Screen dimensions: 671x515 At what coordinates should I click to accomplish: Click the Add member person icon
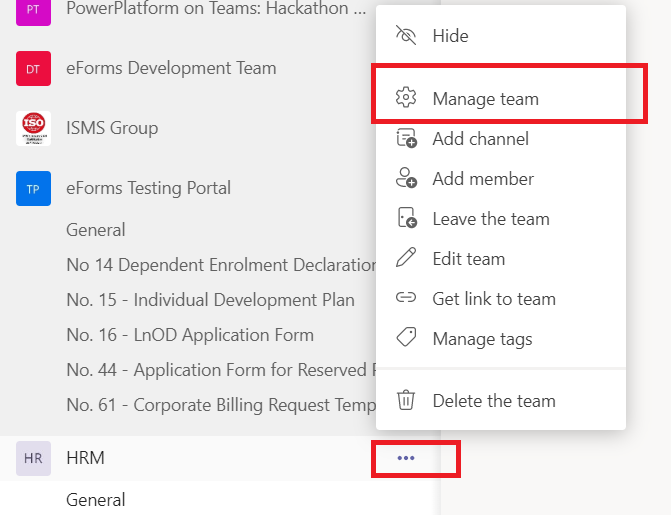406,178
